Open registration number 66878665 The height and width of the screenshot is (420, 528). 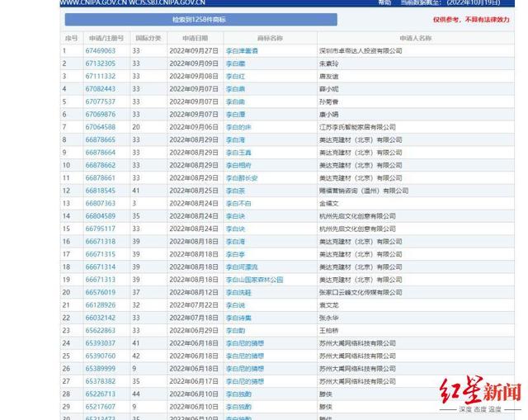pos(101,139)
